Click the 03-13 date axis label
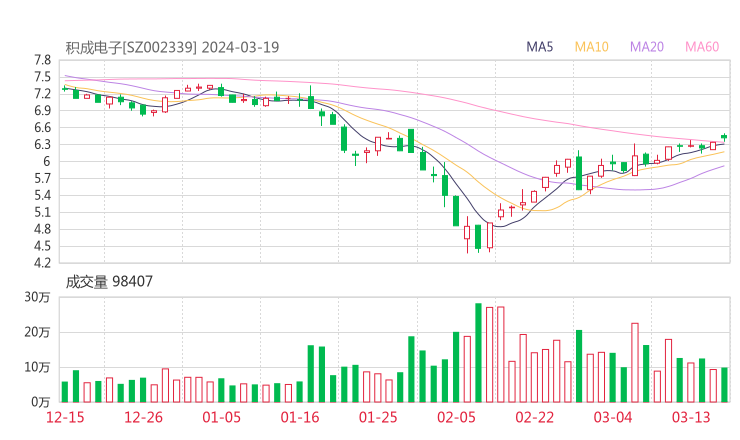Screen dimensions: 740x440 click(691, 417)
